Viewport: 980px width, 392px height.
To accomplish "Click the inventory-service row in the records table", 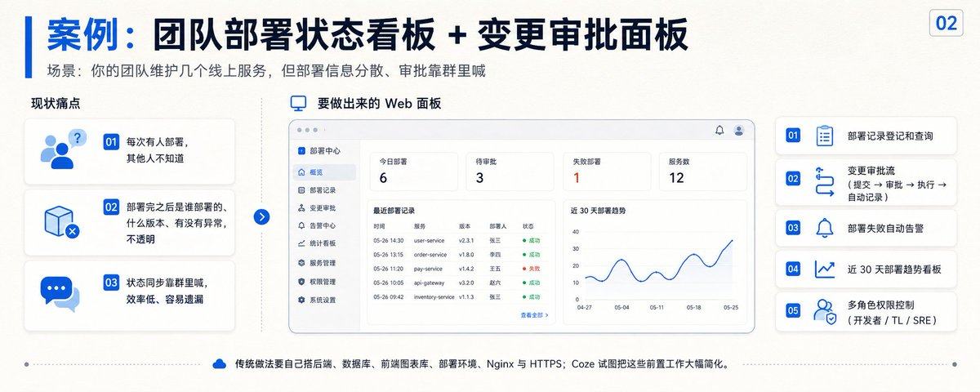I will (x=461, y=296).
